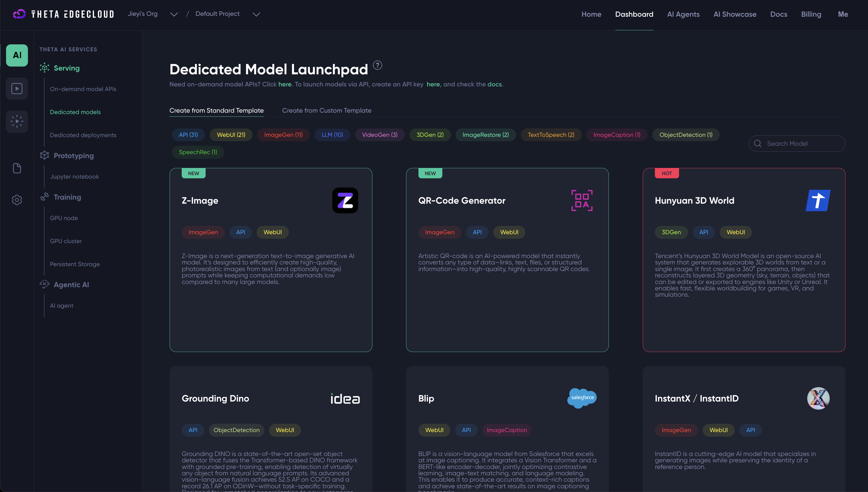Click the docs link in description

[x=494, y=84]
